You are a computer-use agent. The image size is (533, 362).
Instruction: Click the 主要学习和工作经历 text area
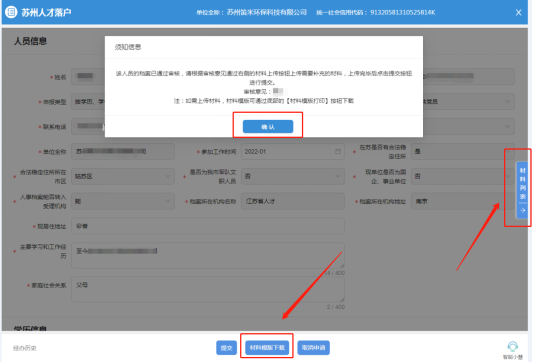coord(208,255)
